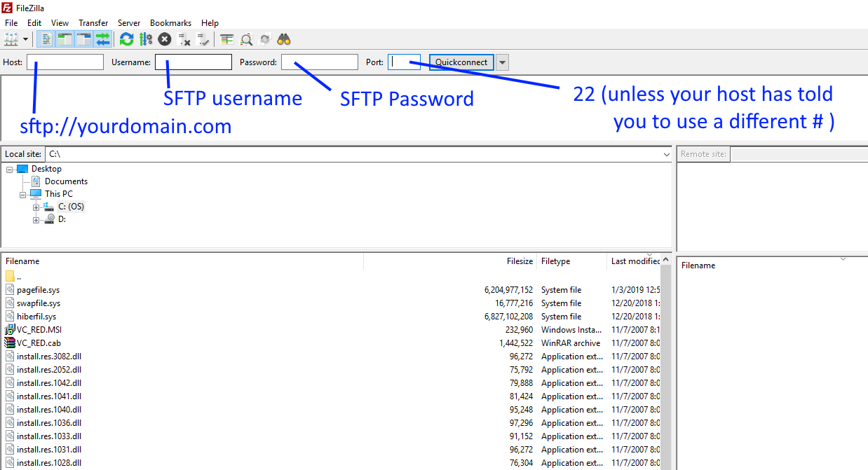Collapse the Desktop tree node
The image size is (868, 470).
coord(9,169)
